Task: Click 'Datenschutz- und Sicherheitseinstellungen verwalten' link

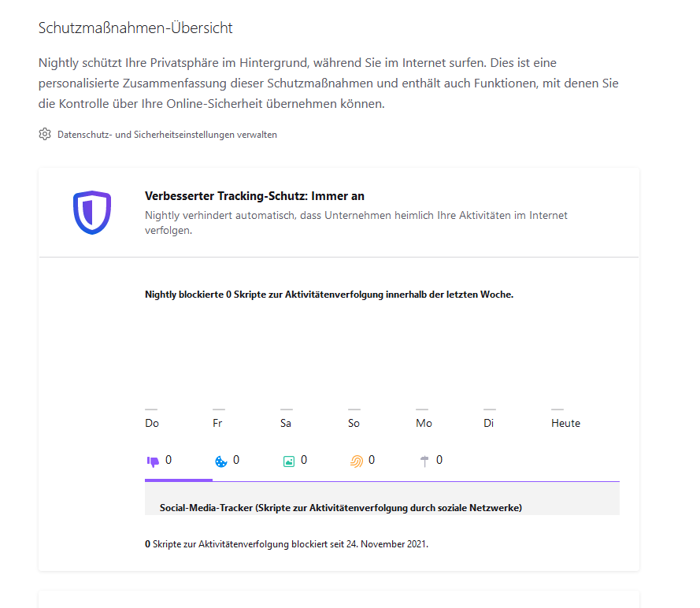Action: [x=167, y=135]
